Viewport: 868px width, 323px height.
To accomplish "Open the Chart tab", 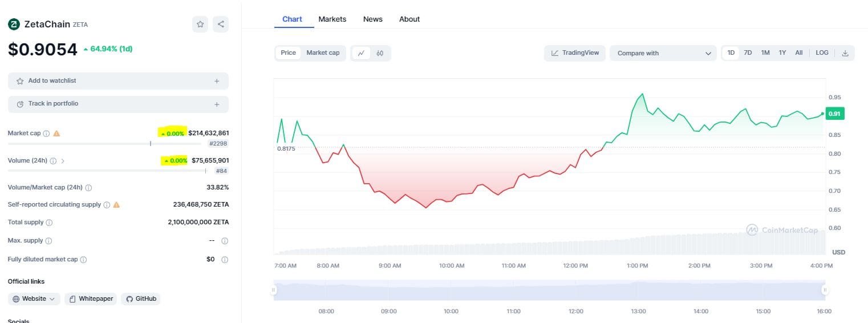I will tap(292, 19).
